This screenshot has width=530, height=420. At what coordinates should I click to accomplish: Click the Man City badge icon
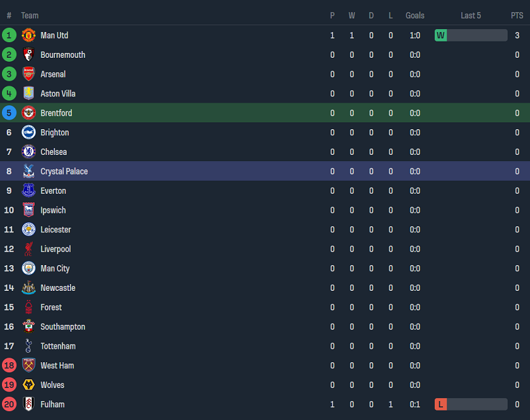click(29, 268)
